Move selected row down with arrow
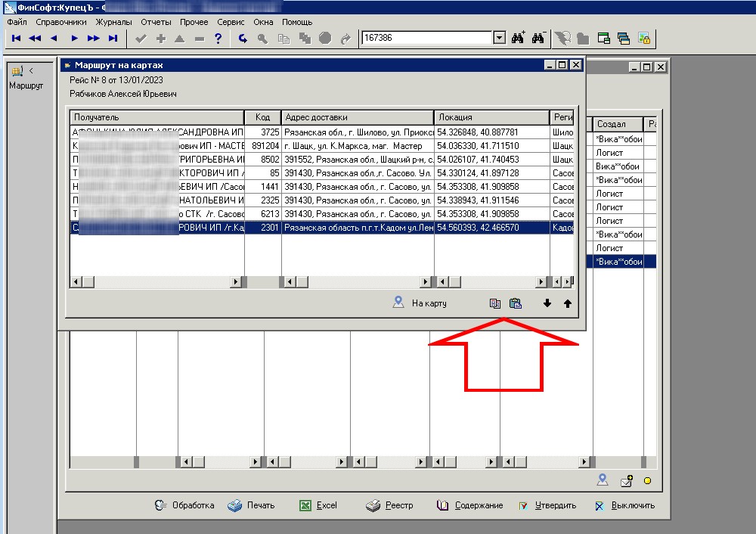The image size is (756, 534). tap(547, 303)
